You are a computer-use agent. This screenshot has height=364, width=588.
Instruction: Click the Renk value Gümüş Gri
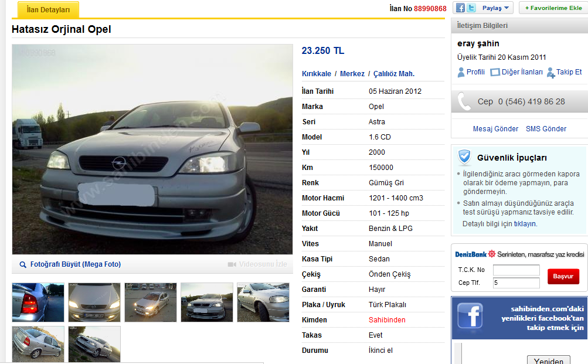[x=386, y=183]
